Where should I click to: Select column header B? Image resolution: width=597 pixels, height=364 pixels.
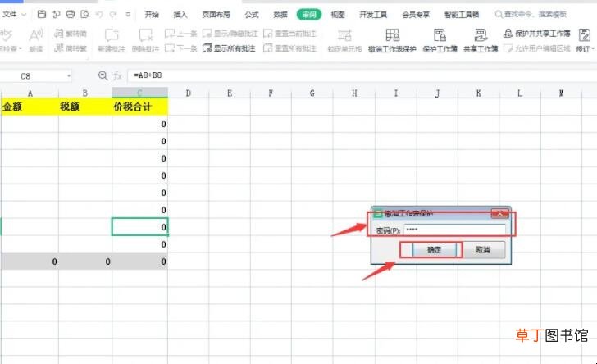[x=85, y=93]
